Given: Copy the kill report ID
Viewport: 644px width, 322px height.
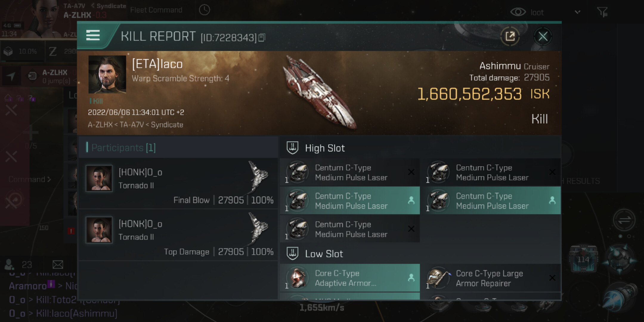Looking at the screenshot, I should pyautogui.click(x=262, y=38).
